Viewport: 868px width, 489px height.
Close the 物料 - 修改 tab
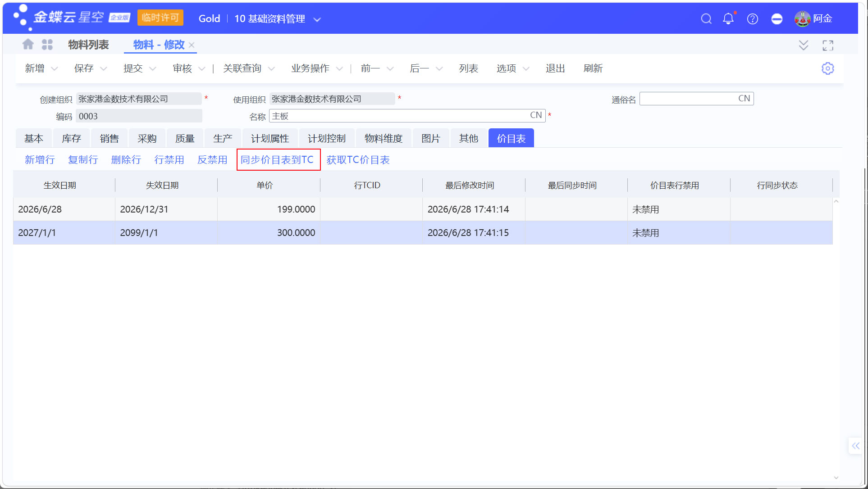[x=192, y=45]
